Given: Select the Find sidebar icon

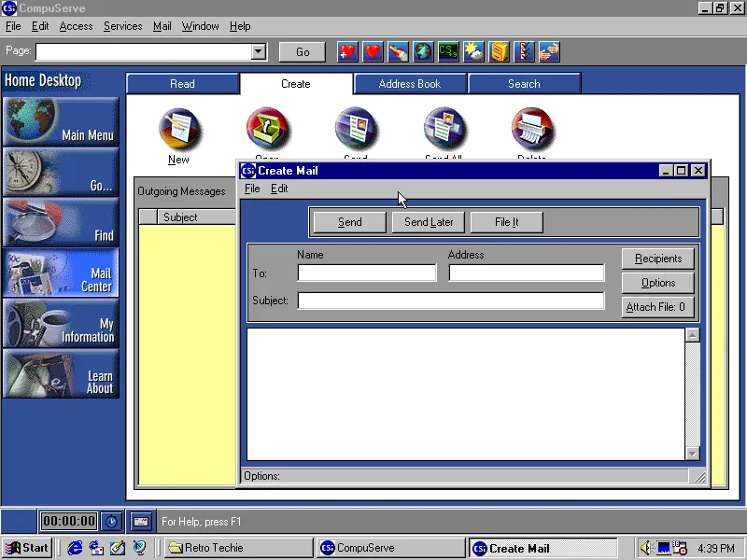Looking at the screenshot, I should point(61,222).
